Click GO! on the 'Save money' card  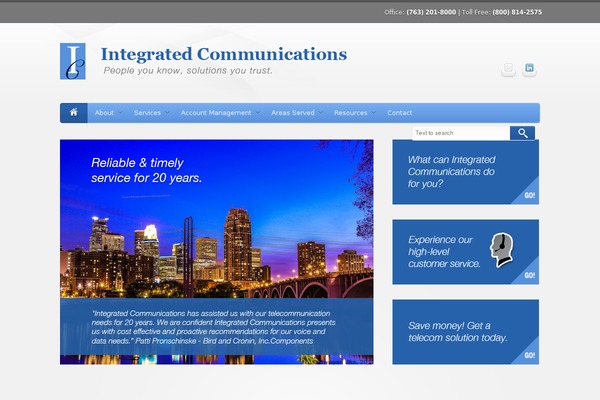click(x=530, y=355)
